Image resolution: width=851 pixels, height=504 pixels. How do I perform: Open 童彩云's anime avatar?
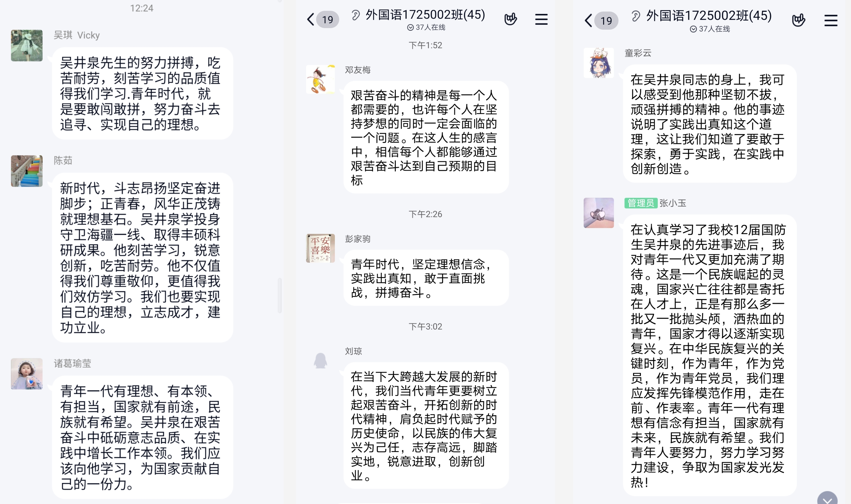(599, 63)
